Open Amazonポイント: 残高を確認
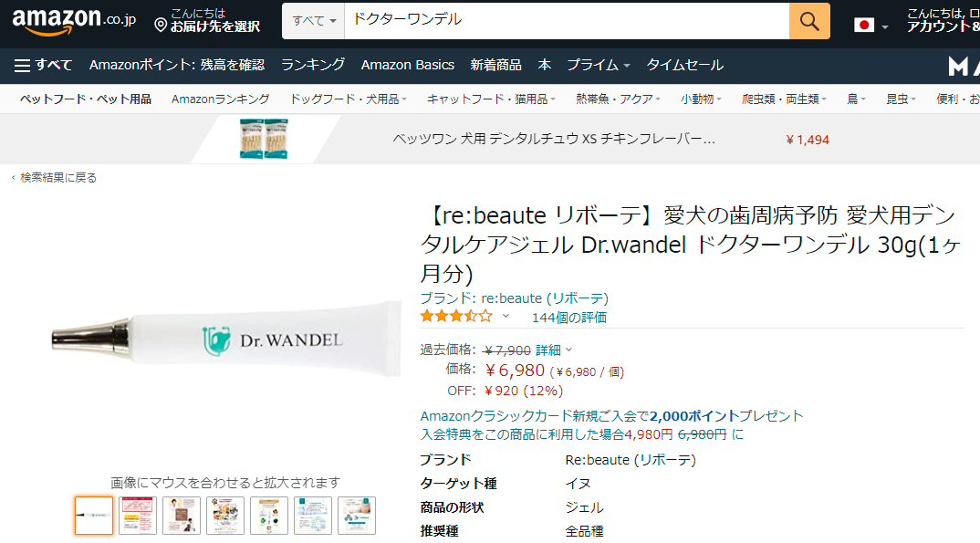980x543 pixels. 177,65
